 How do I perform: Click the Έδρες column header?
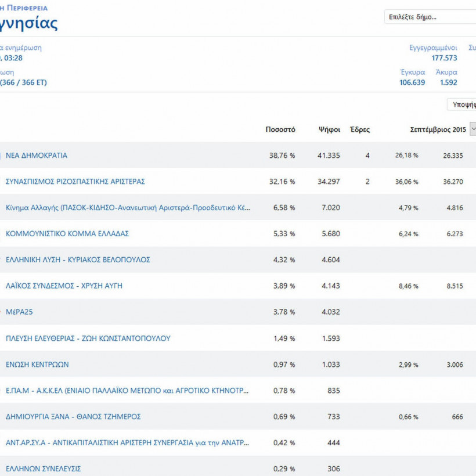coord(360,129)
